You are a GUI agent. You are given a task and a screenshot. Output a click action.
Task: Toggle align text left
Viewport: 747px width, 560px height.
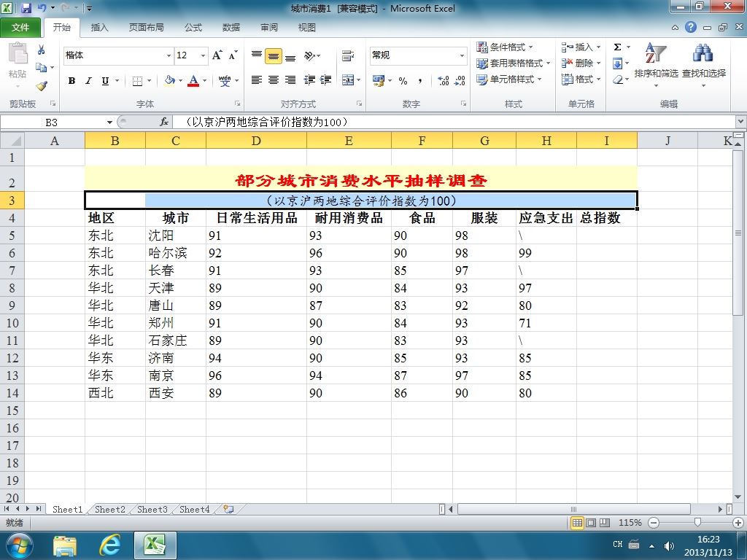257,80
